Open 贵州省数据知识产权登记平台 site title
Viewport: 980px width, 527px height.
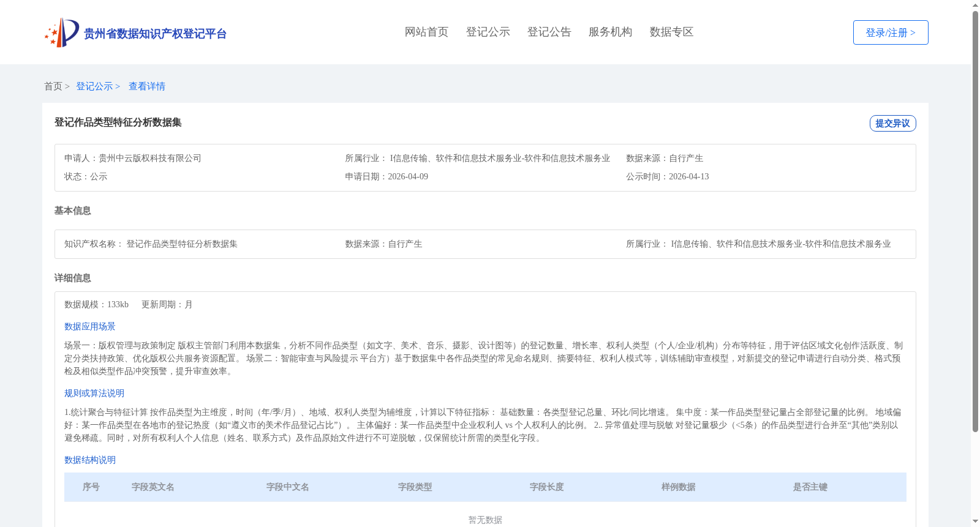pos(155,34)
